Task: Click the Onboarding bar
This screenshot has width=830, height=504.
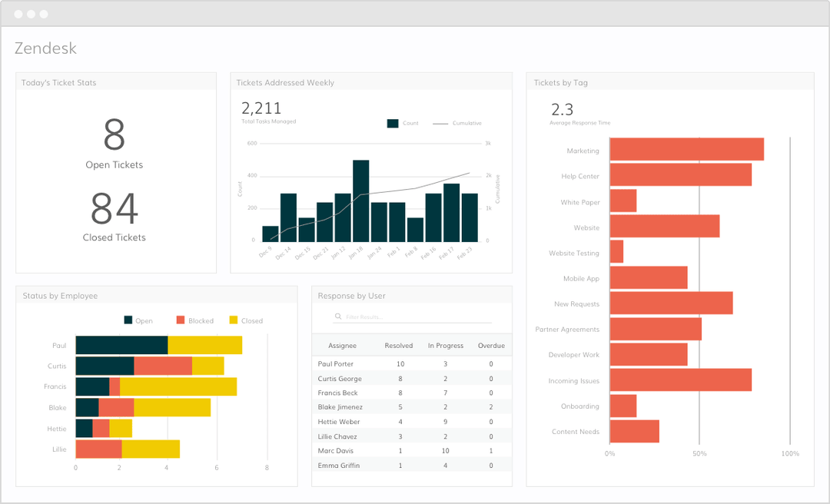Action: [x=623, y=406]
